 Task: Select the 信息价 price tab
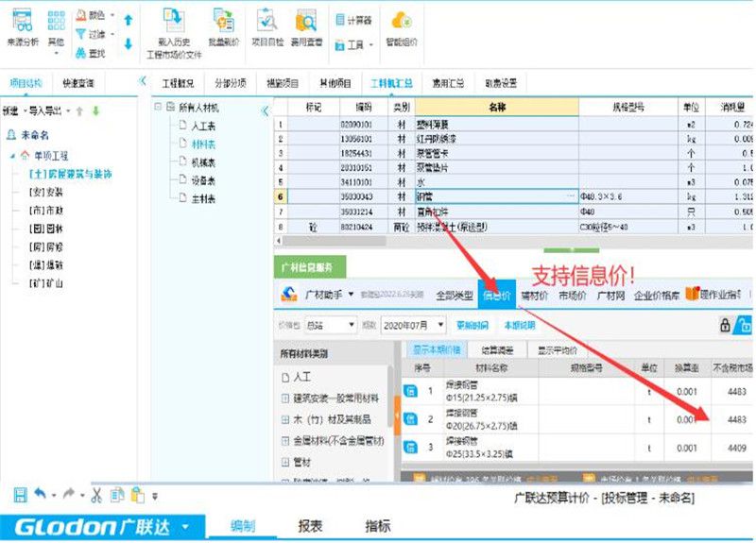click(497, 295)
